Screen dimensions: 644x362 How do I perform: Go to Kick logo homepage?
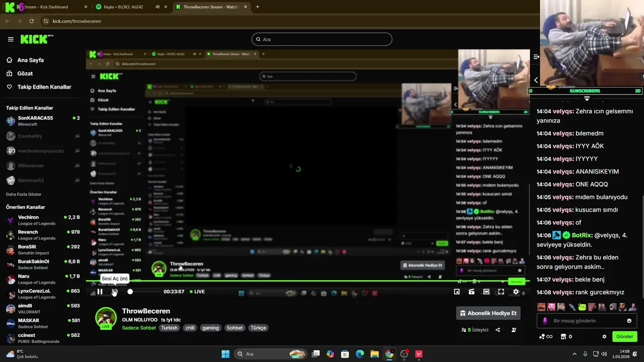[37, 39]
